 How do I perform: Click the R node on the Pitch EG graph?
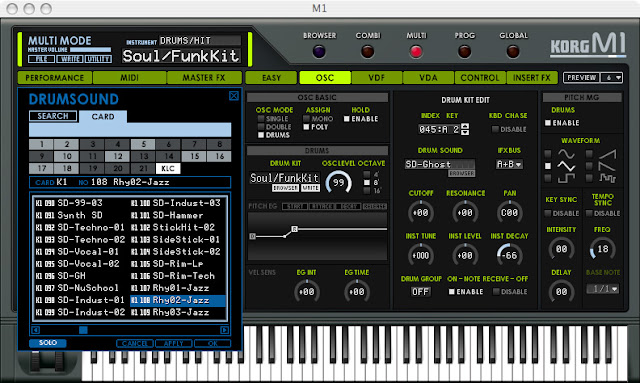[x=294, y=229]
